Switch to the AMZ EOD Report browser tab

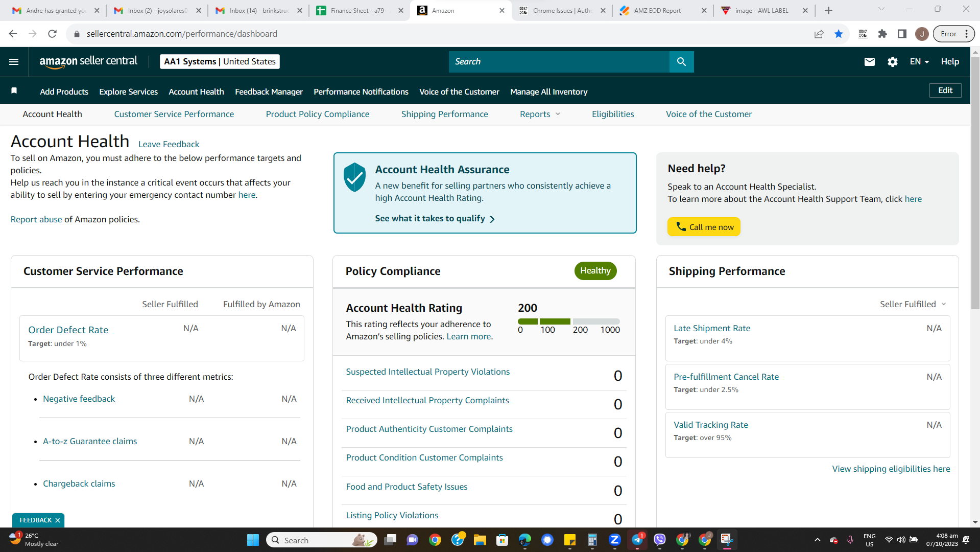click(x=662, y=10)
